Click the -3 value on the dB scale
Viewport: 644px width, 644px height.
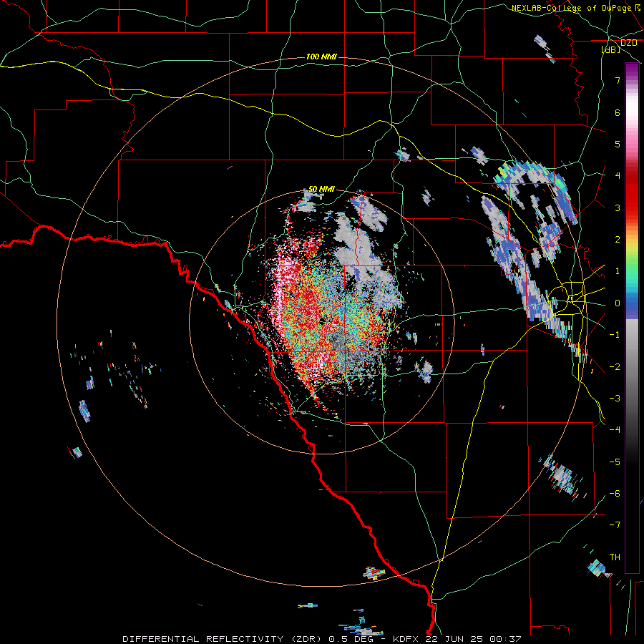(x=615, y=399)
